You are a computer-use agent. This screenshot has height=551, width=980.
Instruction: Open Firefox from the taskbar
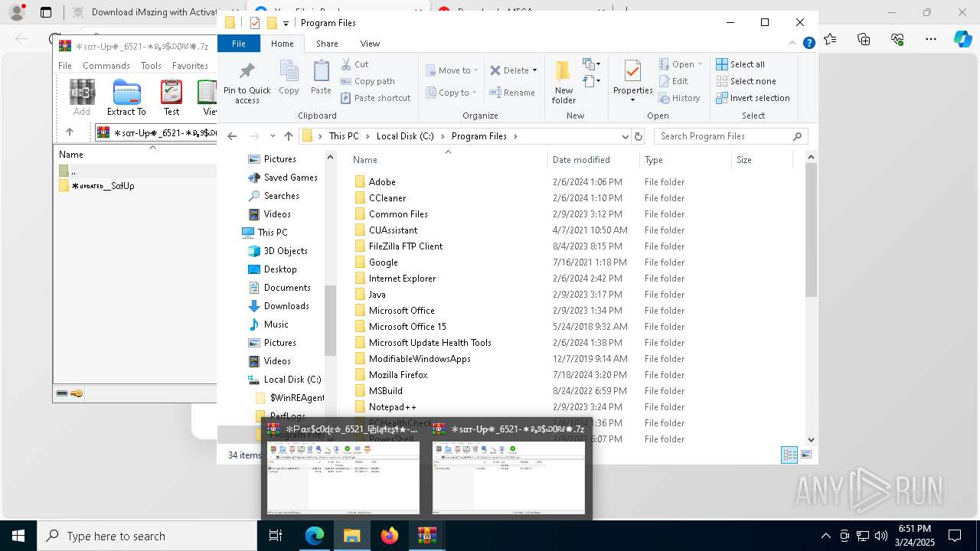point(390,536)
